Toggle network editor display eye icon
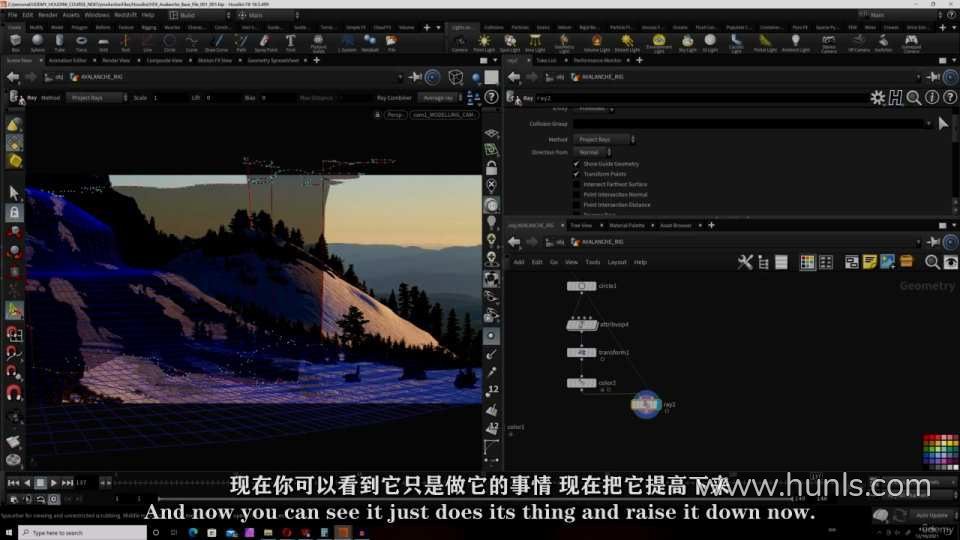The height and width of the screenshot is (540, 960). [950, 262]
